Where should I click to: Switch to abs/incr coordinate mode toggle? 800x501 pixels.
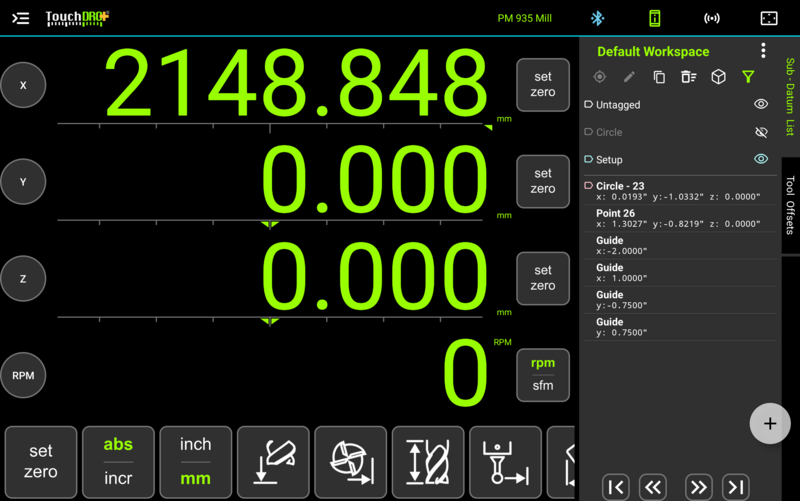click(118, 462)
